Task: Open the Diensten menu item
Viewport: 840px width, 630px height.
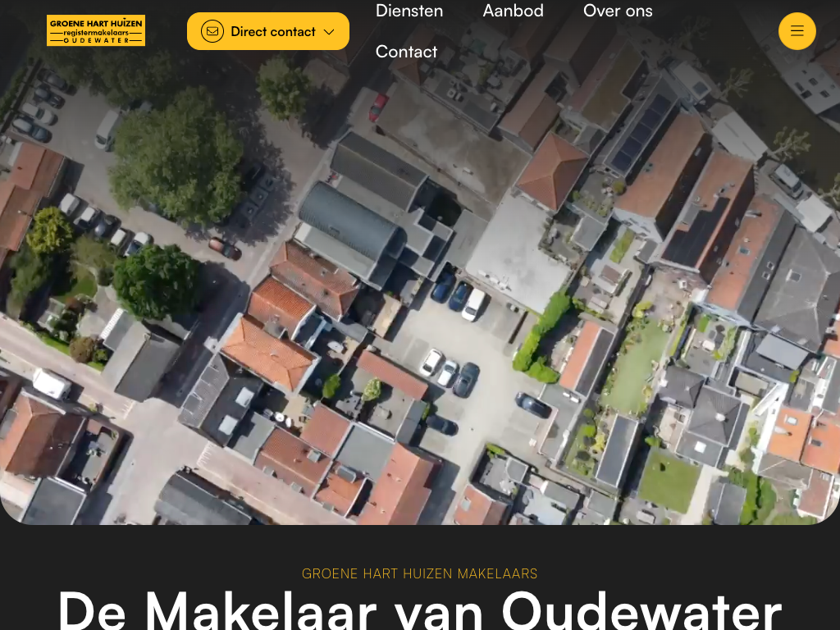Action: [409, 11]
